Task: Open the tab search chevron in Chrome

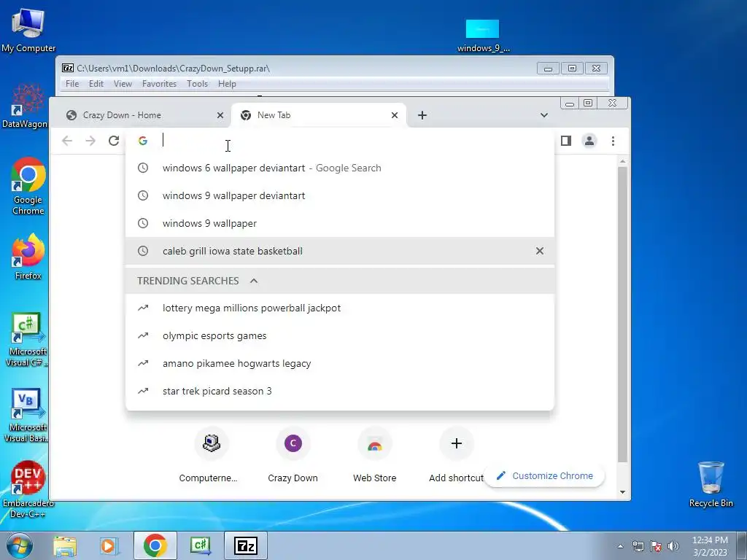Action: [544, 115]
